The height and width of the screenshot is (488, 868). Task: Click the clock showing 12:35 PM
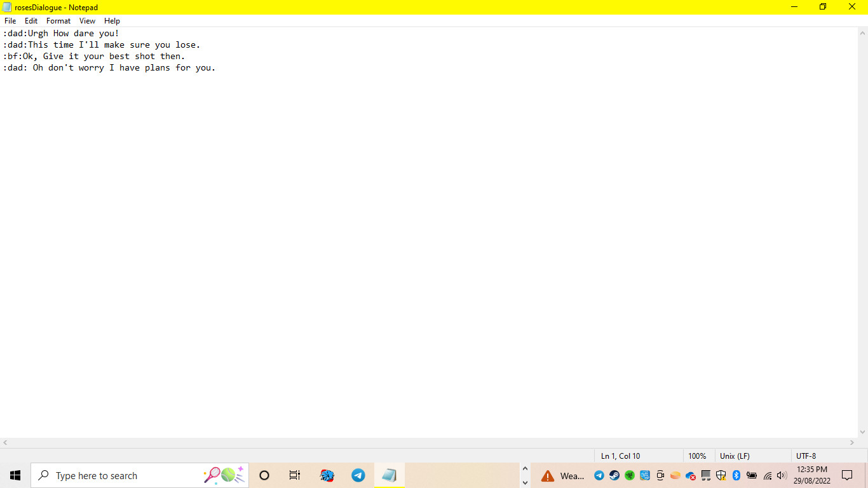(x=811, y=475)
